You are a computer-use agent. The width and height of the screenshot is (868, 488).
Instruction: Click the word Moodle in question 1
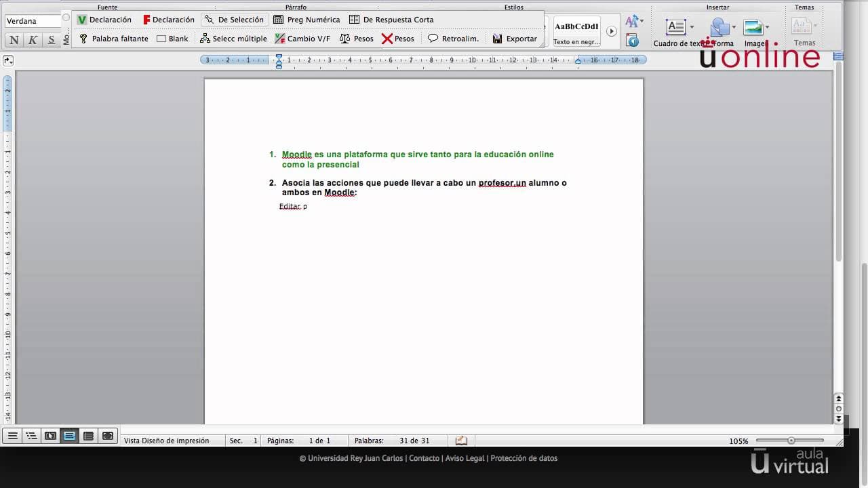(x=297, y=155)
